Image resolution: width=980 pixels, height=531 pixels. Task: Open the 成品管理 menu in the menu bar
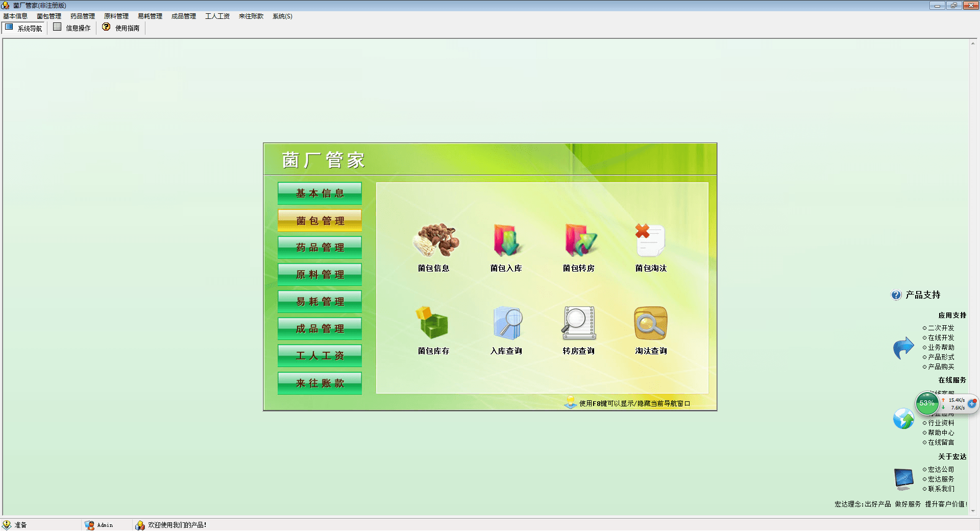click(184, 16)
